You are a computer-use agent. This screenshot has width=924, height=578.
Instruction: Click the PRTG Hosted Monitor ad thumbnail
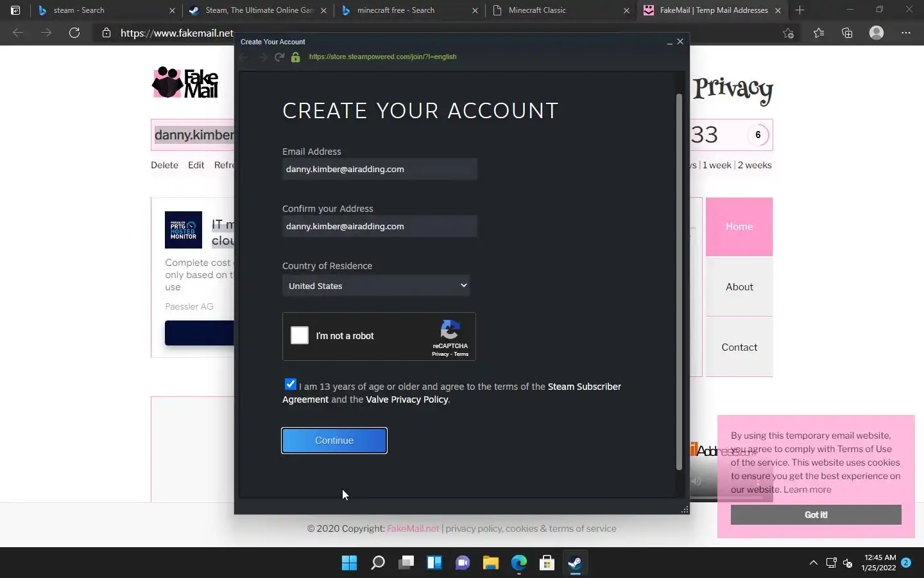pos(184,230)
